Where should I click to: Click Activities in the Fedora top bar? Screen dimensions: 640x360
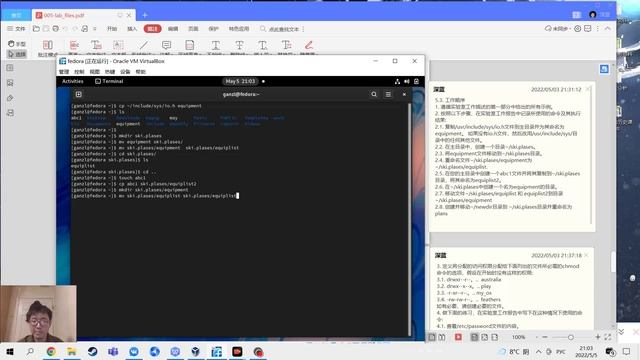(73, 81)
